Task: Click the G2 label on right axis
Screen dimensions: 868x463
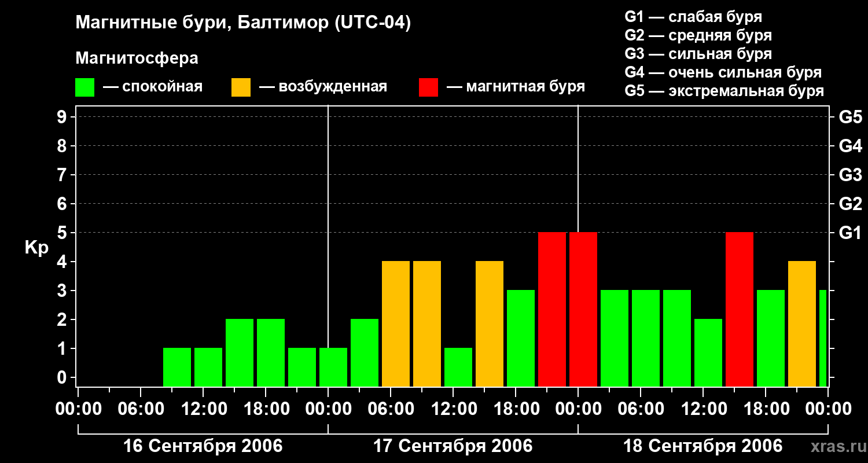Action: (850, 204)
